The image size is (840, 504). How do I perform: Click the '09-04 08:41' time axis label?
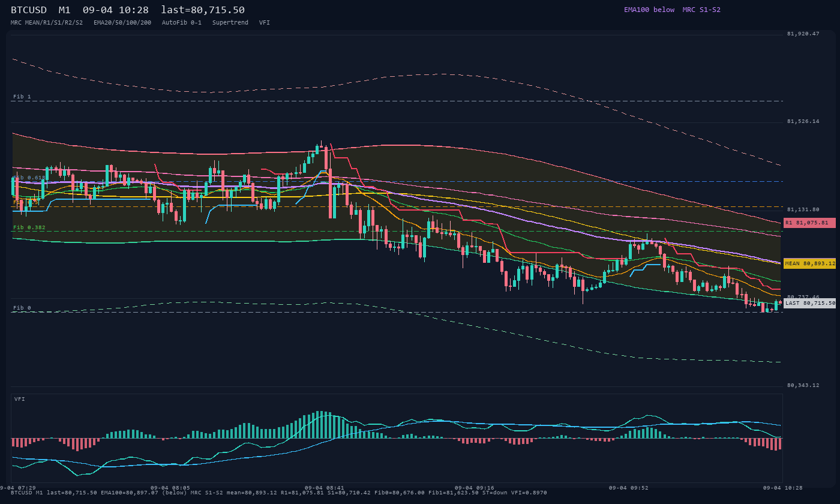[x=325, y=488]
